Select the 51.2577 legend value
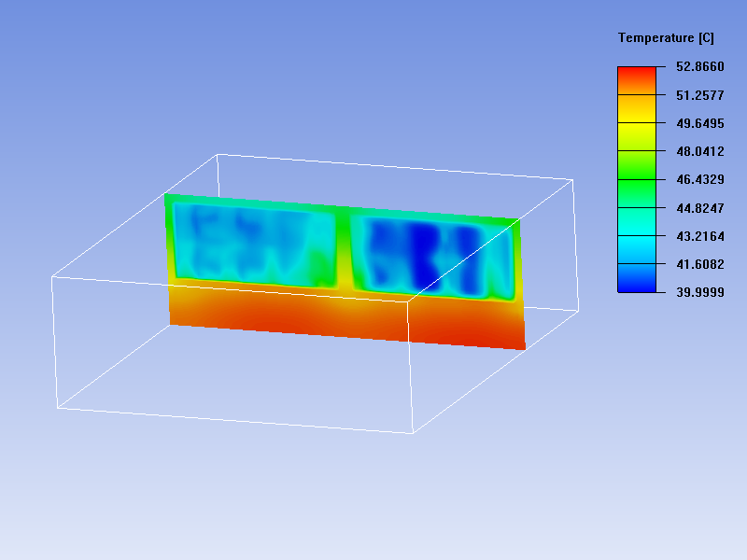 699,95
